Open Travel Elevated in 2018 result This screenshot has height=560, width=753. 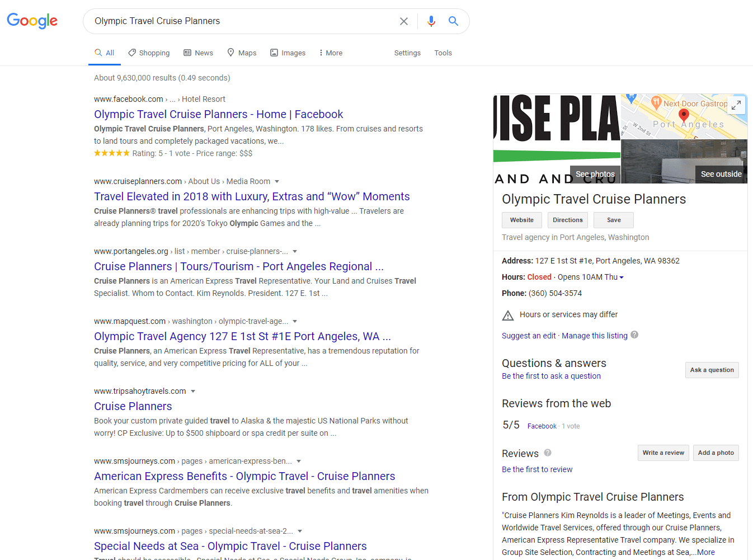coord(252,196)
